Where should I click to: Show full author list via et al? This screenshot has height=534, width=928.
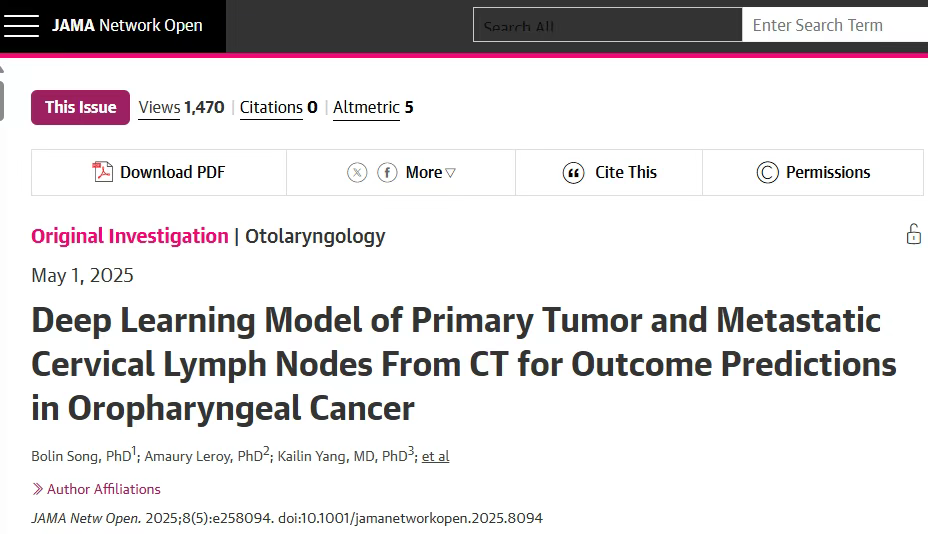click(436, 456)
